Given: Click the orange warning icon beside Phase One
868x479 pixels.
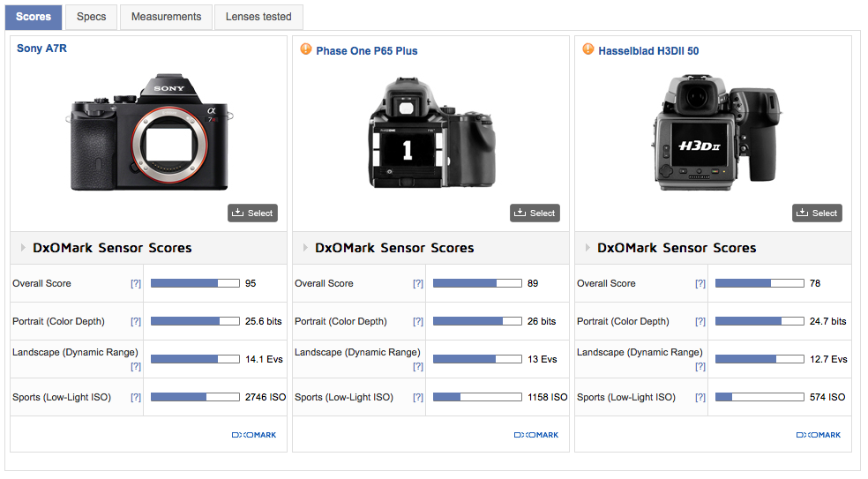Looking at the screenshot, I should [305, 49].
